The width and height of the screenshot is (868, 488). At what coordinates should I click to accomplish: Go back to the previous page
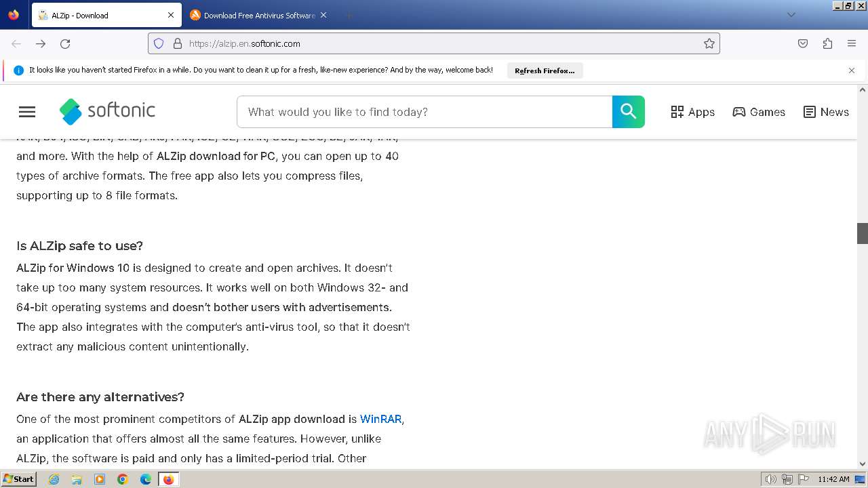(16, 43)
